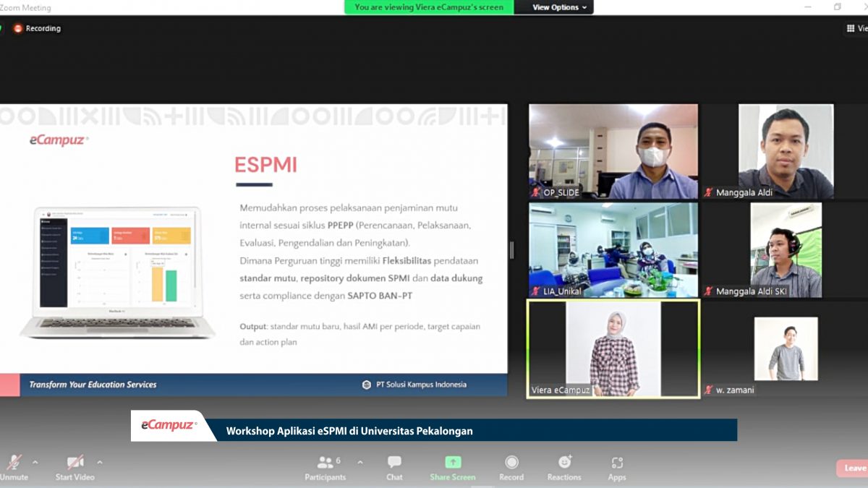This screenshot has height=488, width=868.
Task: Open the Participants panel
Action: [325, 467]
